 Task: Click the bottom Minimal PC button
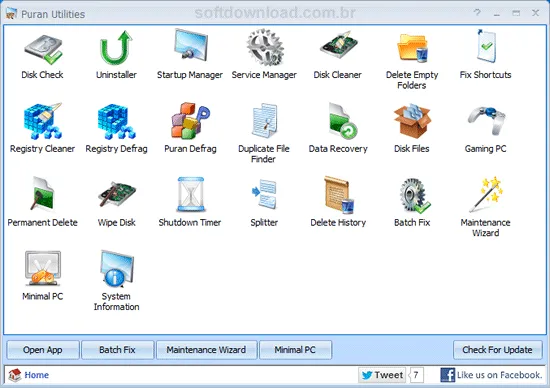(x=295, y=350)
